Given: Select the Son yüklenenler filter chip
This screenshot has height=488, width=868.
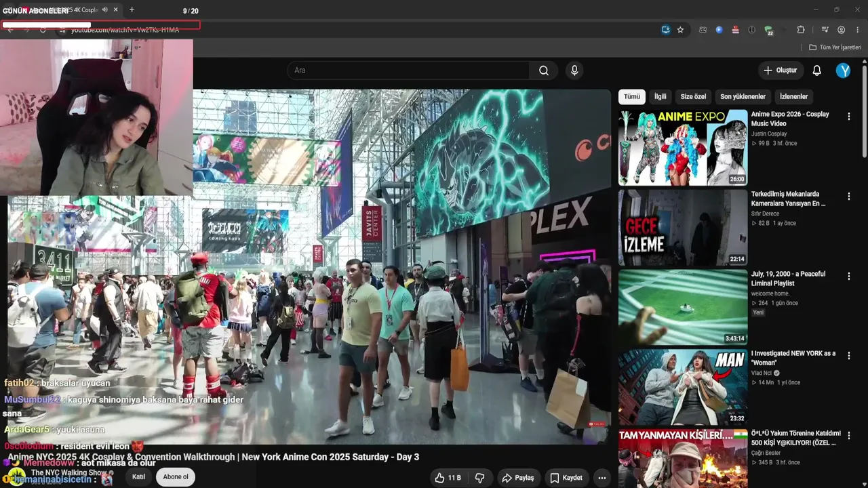Looking at the screenshot, I should click(x=743, y=97).
